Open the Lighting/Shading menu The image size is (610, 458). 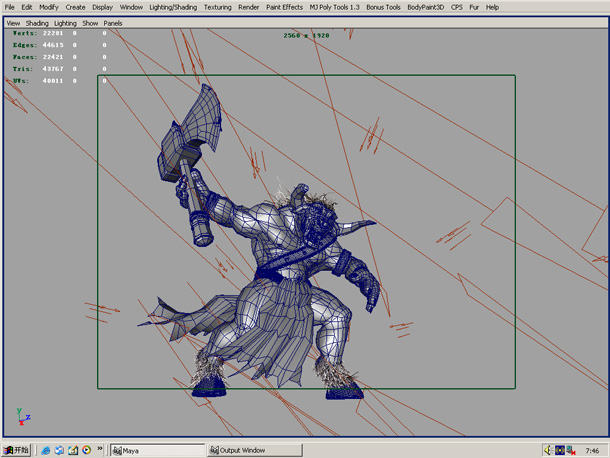[173, 7]
